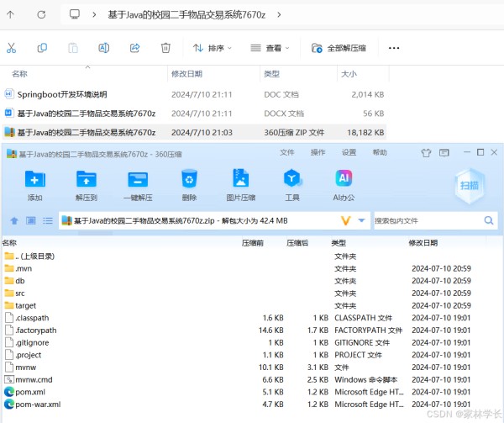
Task: Refresh the Explorer folder view
Action: 41,14
